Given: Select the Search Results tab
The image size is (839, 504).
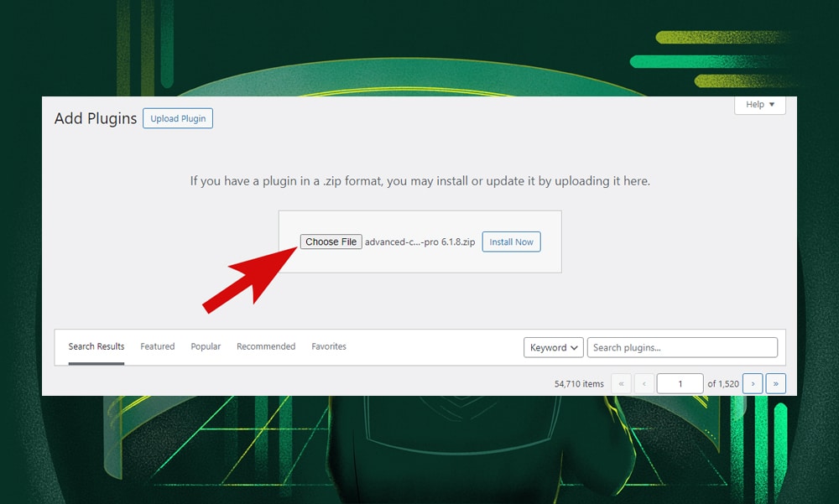Looking at the screenshot, I should (96, 346).
